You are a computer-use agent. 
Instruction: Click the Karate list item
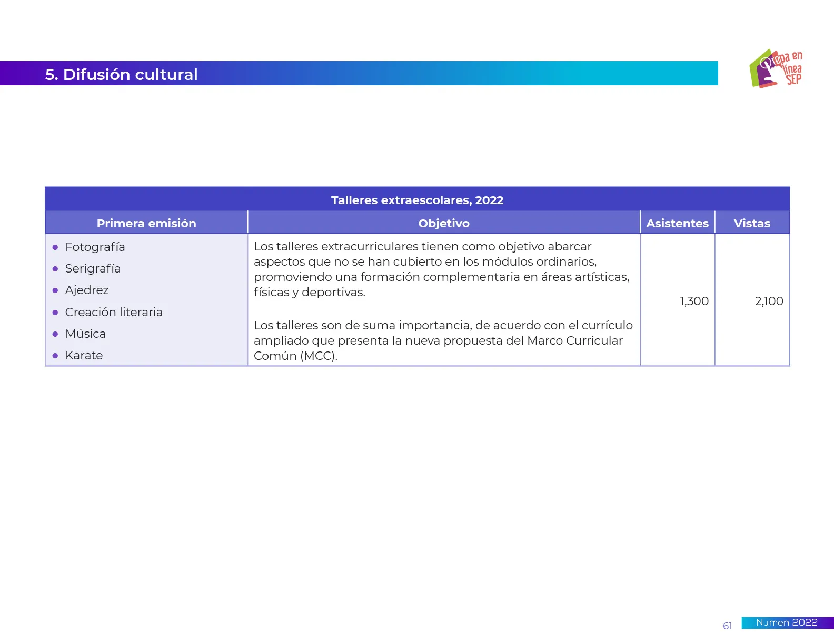pyautogui.click(x=84, y=356)
